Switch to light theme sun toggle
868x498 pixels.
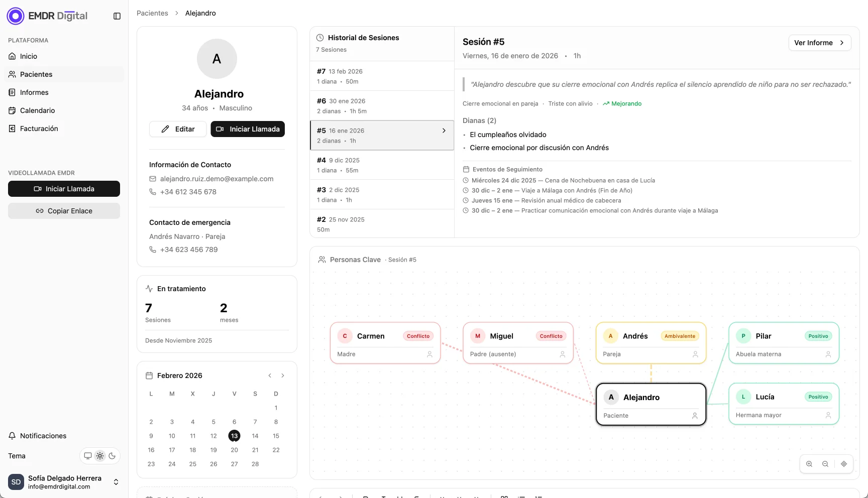(100, 456)
